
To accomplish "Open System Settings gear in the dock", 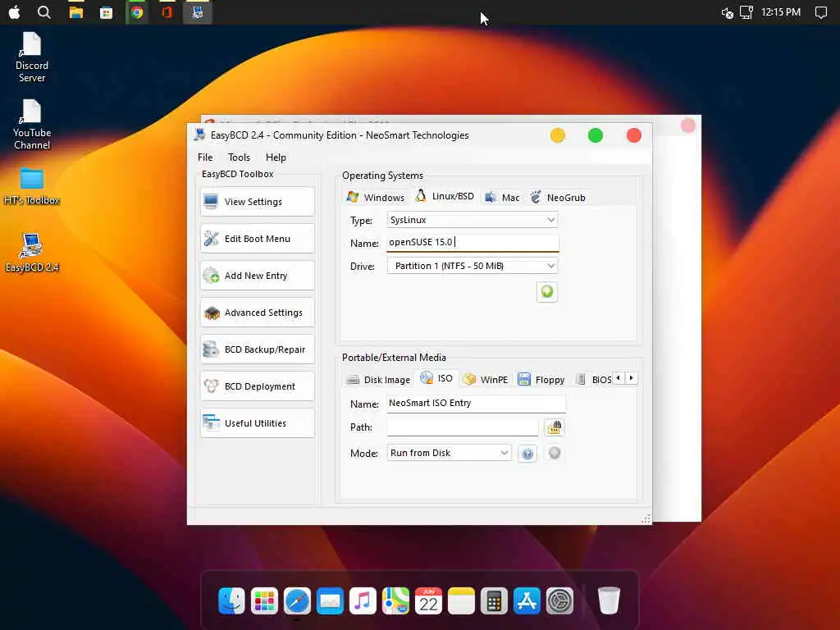I will pos(559,600).
